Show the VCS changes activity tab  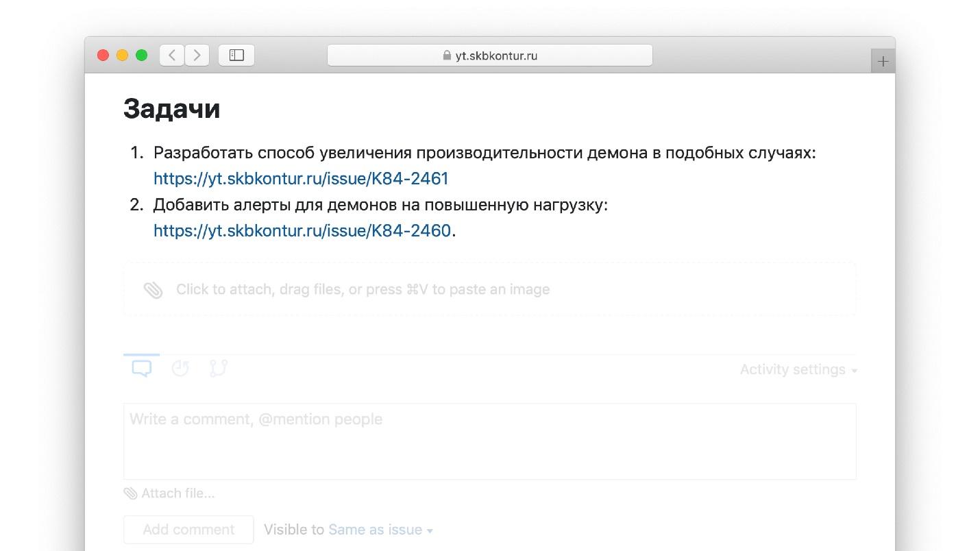click(x=219, y=369)
